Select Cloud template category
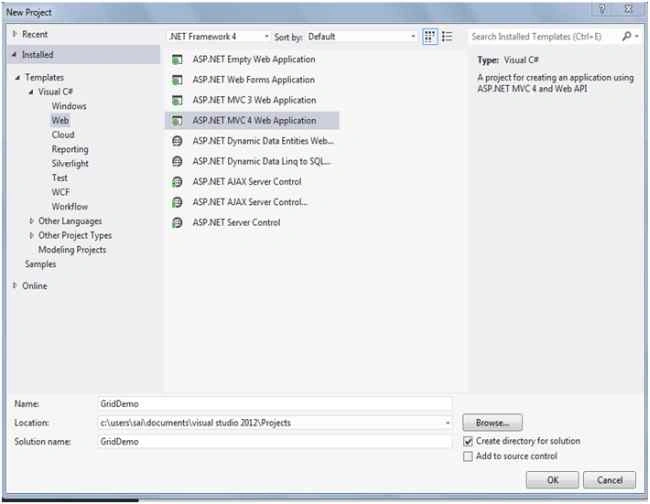 [63, 135]
